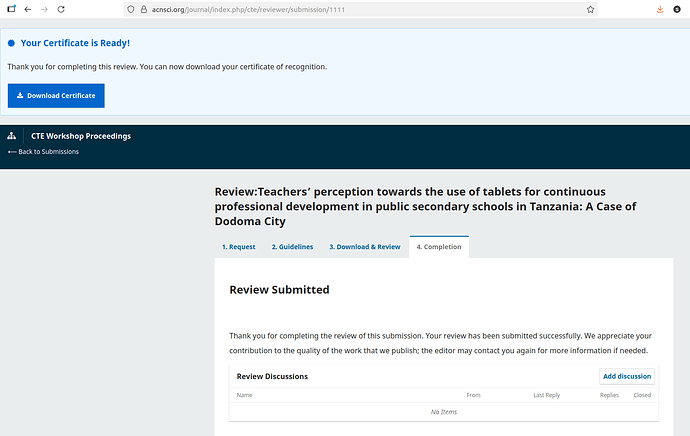This screenshot has width=690, height=436.
Task: Open the CTE Workshop Proceedings journal link
Action: tap(81, 136)
